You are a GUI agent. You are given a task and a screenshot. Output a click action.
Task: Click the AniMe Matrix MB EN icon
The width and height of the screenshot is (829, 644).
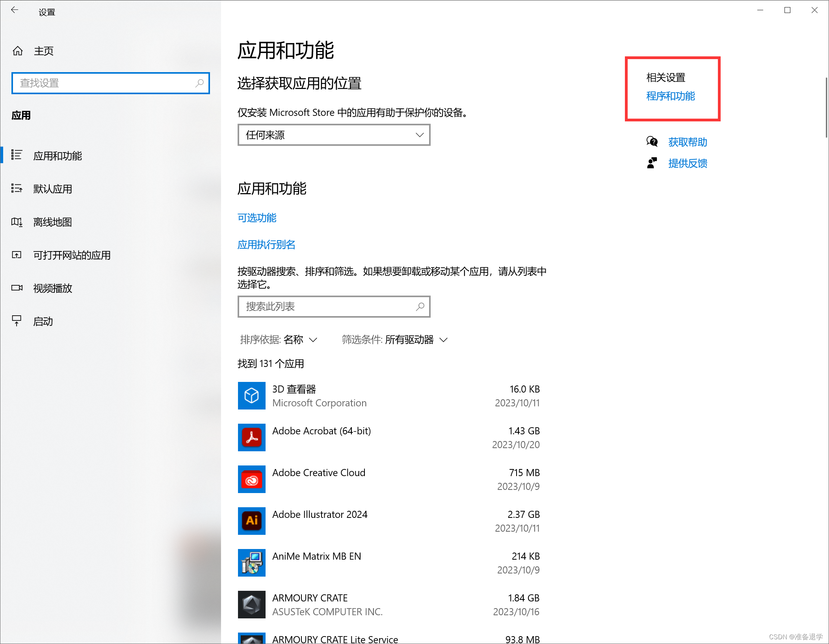click(251, 563)
